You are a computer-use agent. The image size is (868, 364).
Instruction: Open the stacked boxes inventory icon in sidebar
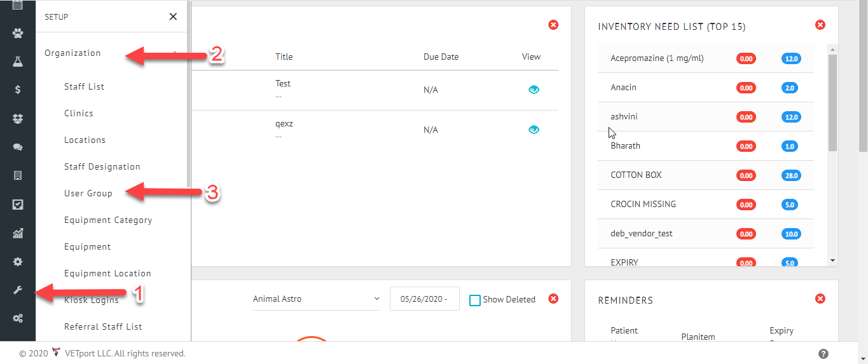[x=18, y=118]
